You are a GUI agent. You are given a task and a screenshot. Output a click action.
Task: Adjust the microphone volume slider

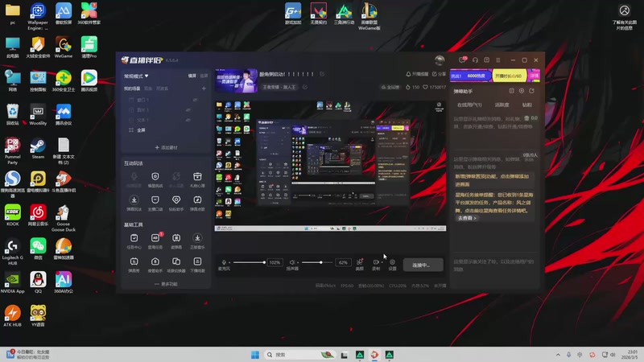point(250,262)
